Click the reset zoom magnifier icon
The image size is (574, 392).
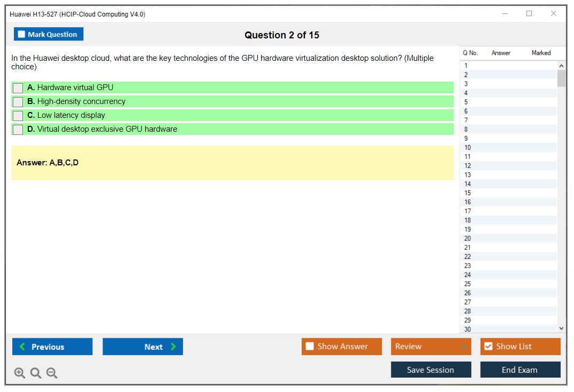coord(36,373)
